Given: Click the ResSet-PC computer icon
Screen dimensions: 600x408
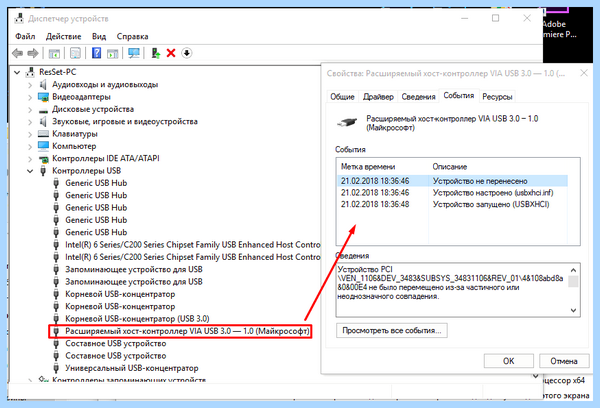Looking at the screenshot, I should [x=30, y=72].
